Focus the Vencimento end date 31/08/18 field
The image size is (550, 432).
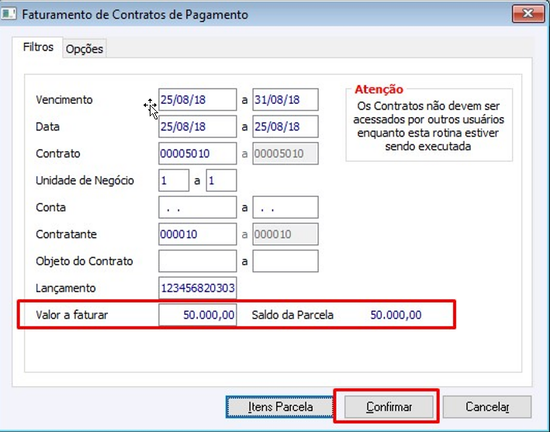[x=286, y=100]
